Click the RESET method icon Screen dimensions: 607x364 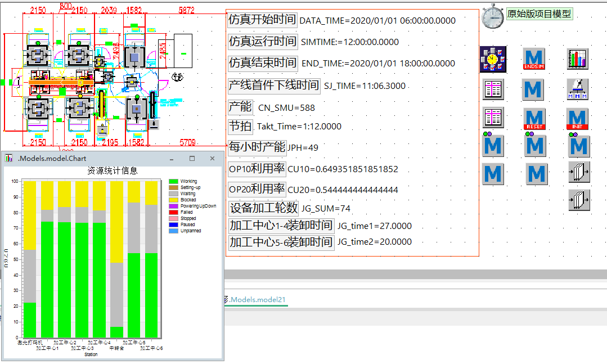point(534,118)
